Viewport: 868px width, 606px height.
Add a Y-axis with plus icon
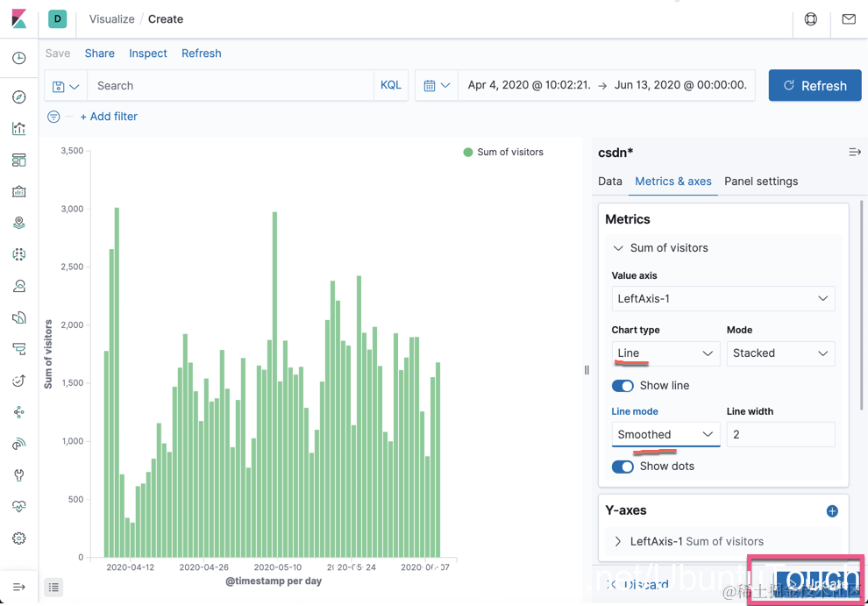832,510
